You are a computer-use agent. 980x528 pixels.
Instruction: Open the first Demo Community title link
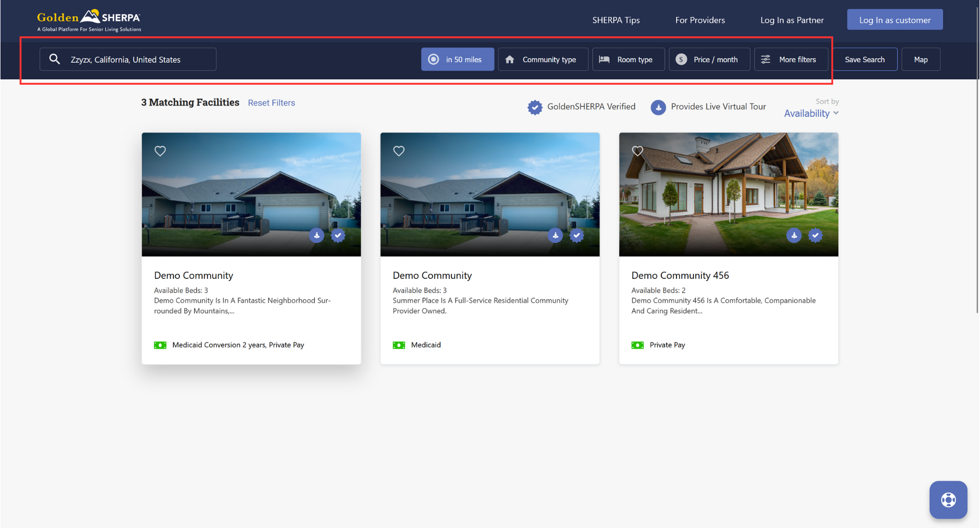click(x=193, y=275)
